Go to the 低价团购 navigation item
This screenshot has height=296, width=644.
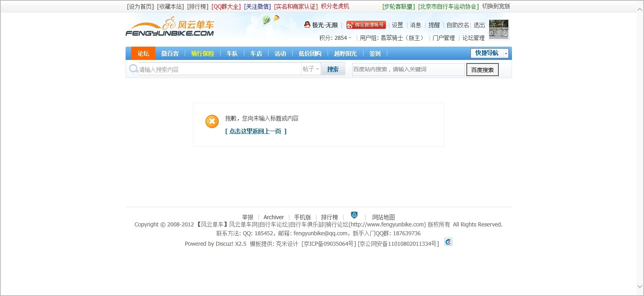pos(310,53)
